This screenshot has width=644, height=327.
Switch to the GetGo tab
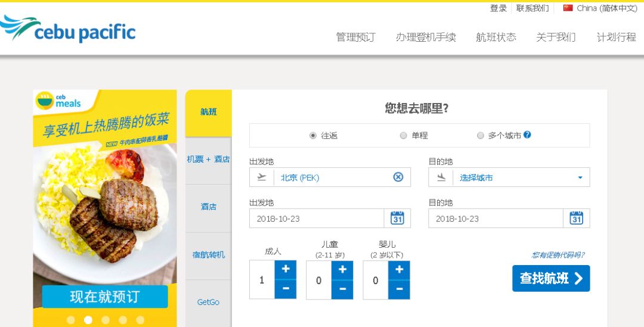pos(209,303)
